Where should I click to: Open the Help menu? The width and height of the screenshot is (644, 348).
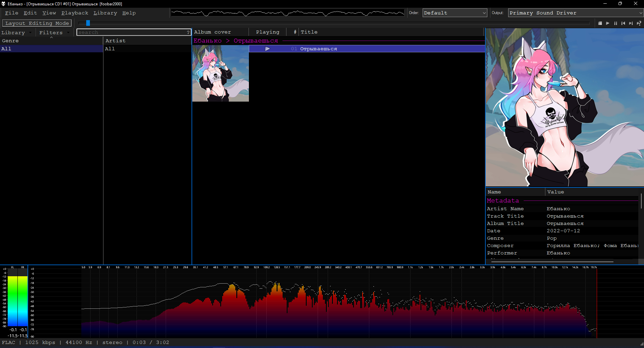[x=129, y=13]
